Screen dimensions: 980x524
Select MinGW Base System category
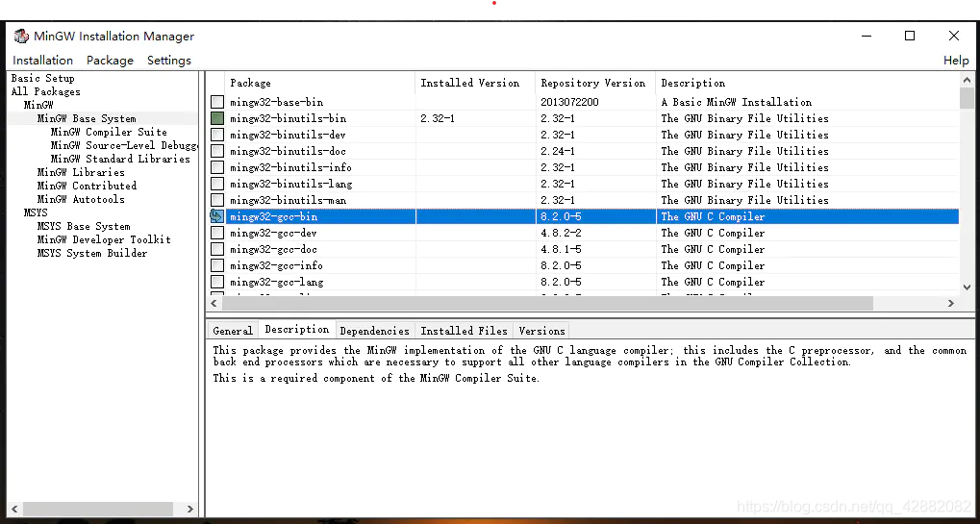(87, 118)
